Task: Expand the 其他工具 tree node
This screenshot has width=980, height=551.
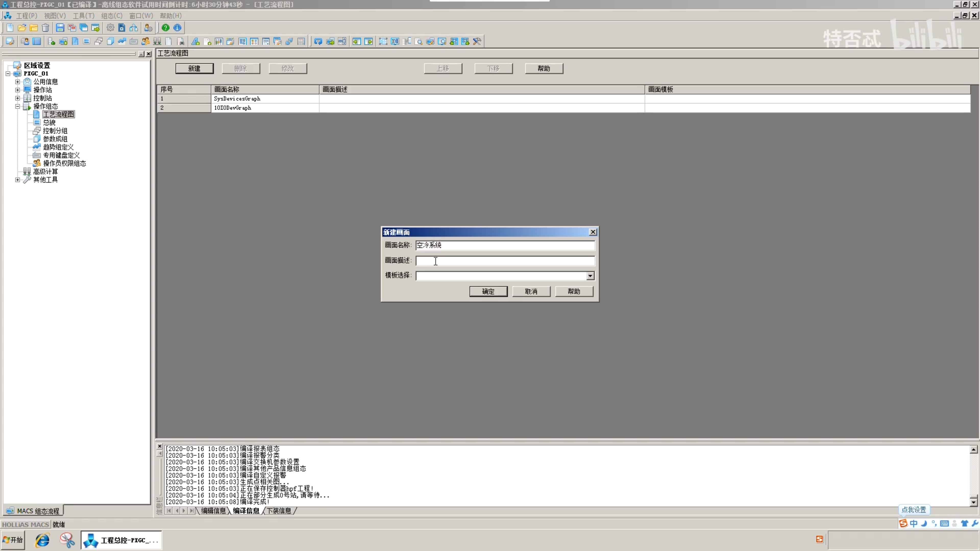Action: pos(18,180)
